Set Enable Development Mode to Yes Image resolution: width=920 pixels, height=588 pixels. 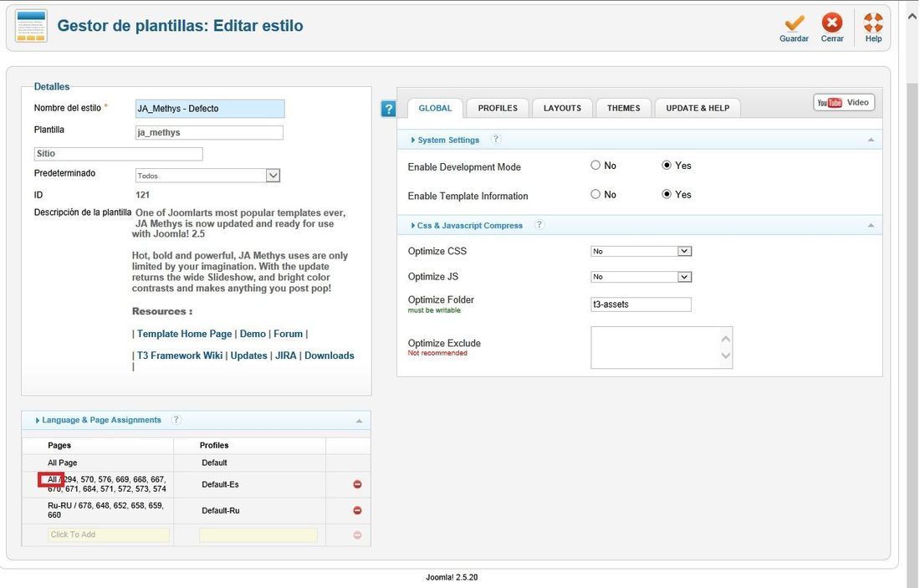[667, 166]
